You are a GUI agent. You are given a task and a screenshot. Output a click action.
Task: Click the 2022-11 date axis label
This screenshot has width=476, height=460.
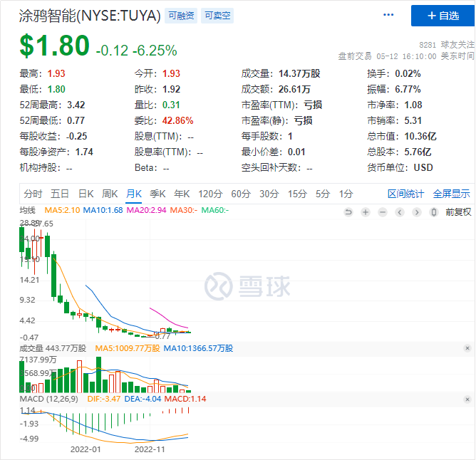click(150, 449)
